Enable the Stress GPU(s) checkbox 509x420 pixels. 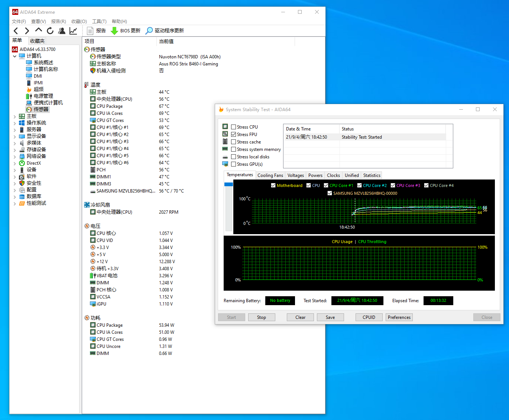[233, 164]
